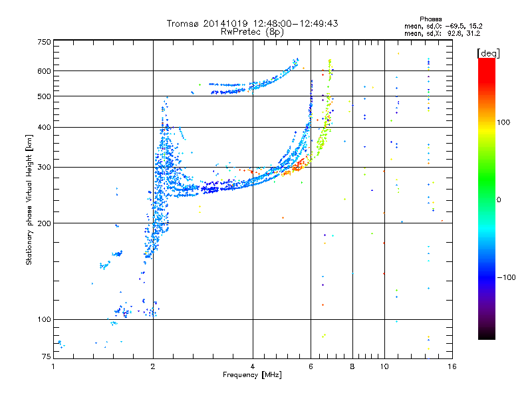This screenshot has width=532, height=399.
Task: Click the y-axis label '750'
Action: click(x=44, y=42)
